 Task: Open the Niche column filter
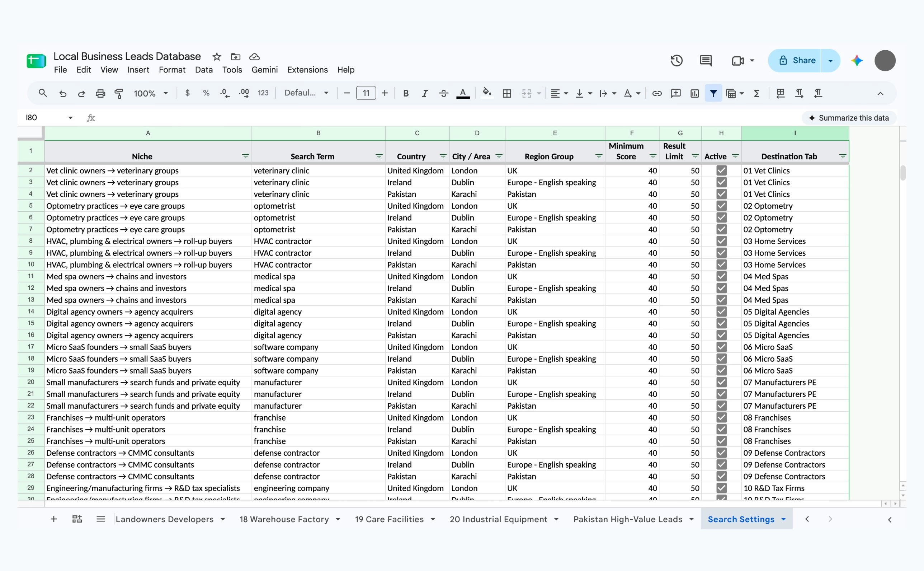(x=245, y=156)
